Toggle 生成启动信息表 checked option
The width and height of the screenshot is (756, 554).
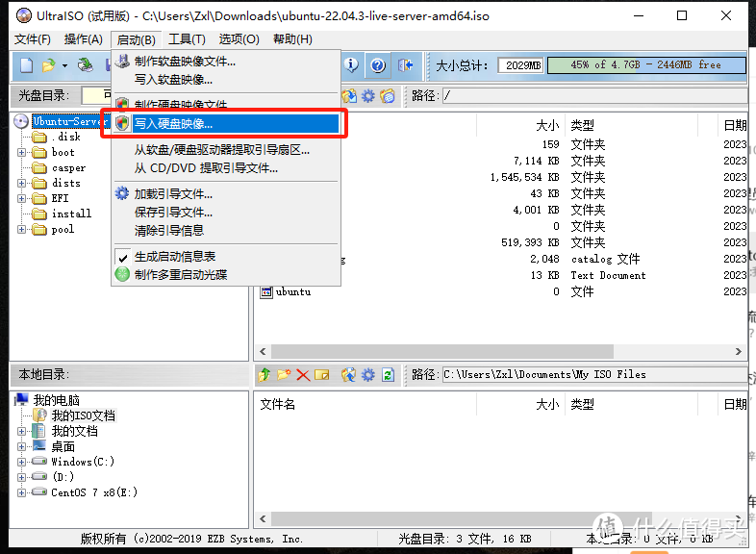(x=174, y=257)
